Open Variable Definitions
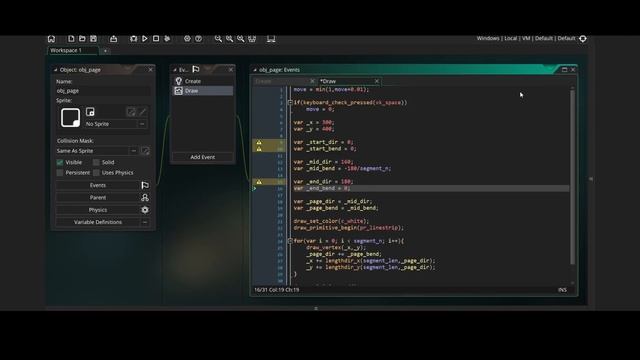This screenshot has height=360, width=640. click(x=98, y=222)
